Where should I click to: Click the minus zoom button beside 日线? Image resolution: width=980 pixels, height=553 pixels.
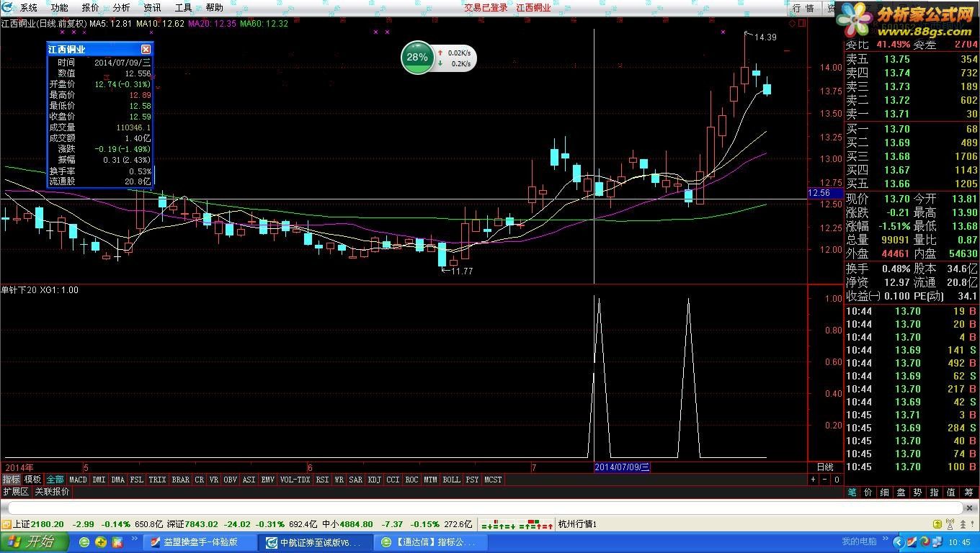point(825,480)
